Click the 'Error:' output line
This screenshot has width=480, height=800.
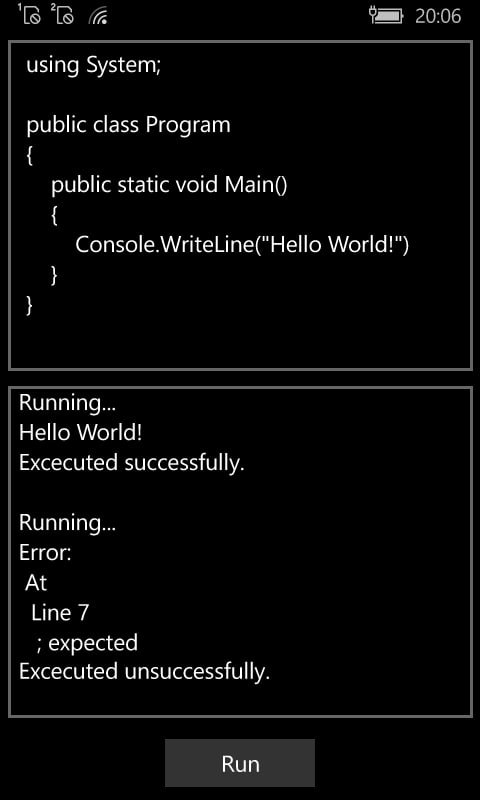(x=45, y=552)
